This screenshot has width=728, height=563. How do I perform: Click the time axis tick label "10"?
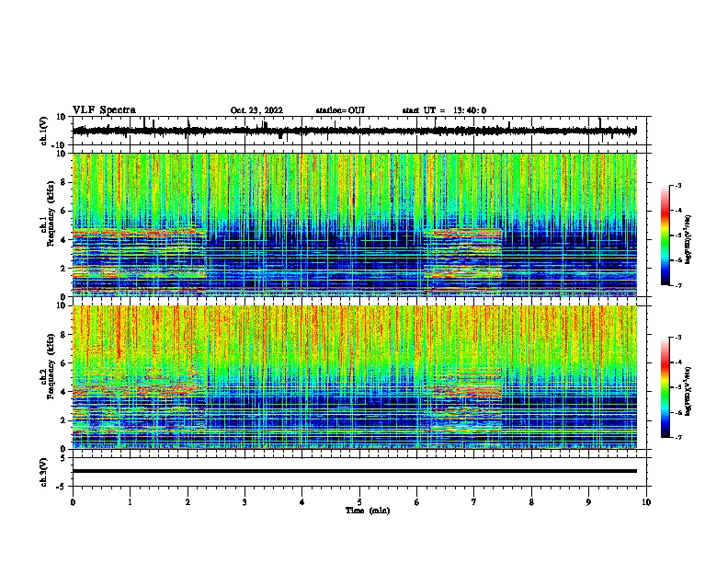[646, 502]
